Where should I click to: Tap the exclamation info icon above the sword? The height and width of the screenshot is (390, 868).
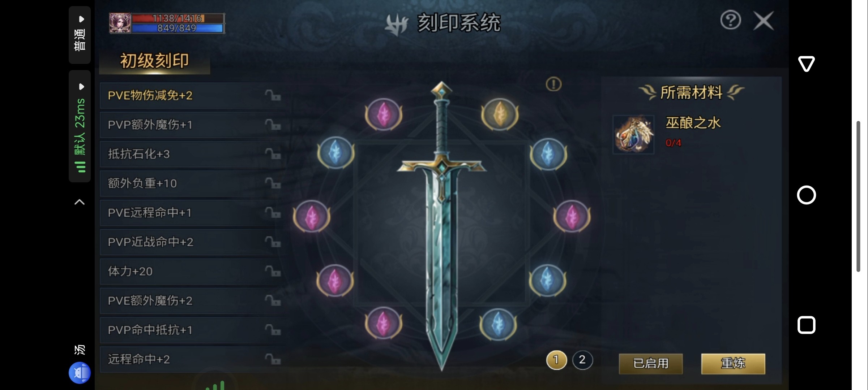coord(553,84)
